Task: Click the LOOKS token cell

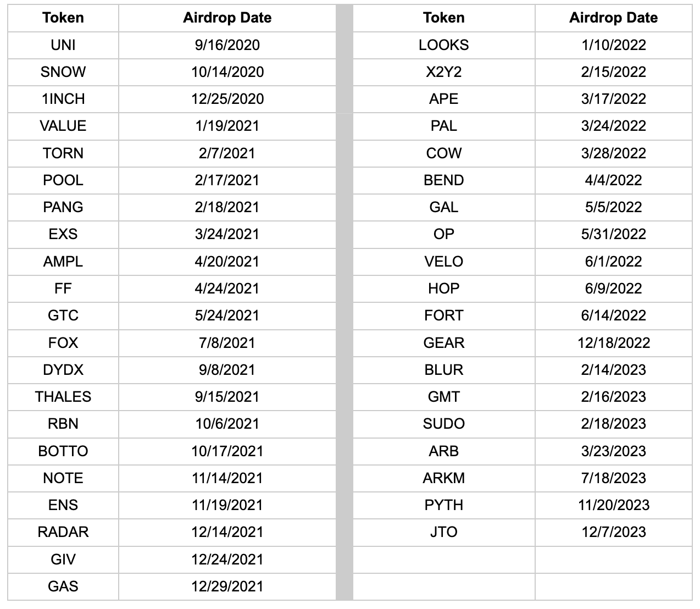Action: pos(443,45)
